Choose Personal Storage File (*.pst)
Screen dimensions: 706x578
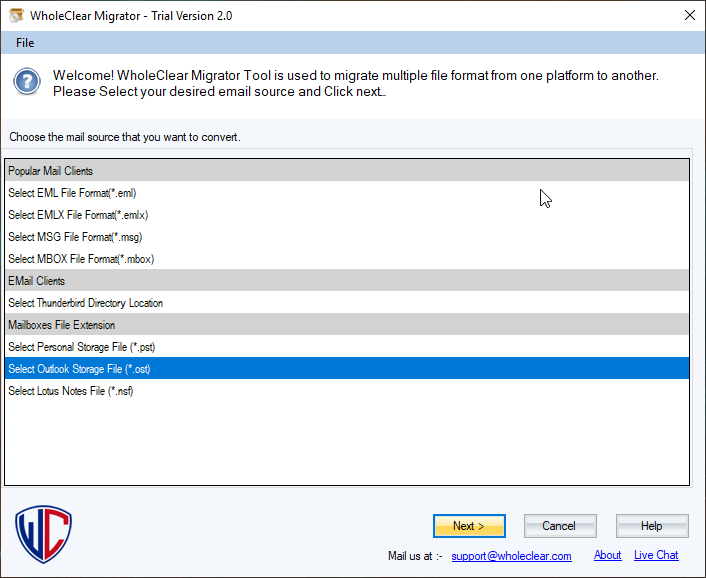coord(81,347)
